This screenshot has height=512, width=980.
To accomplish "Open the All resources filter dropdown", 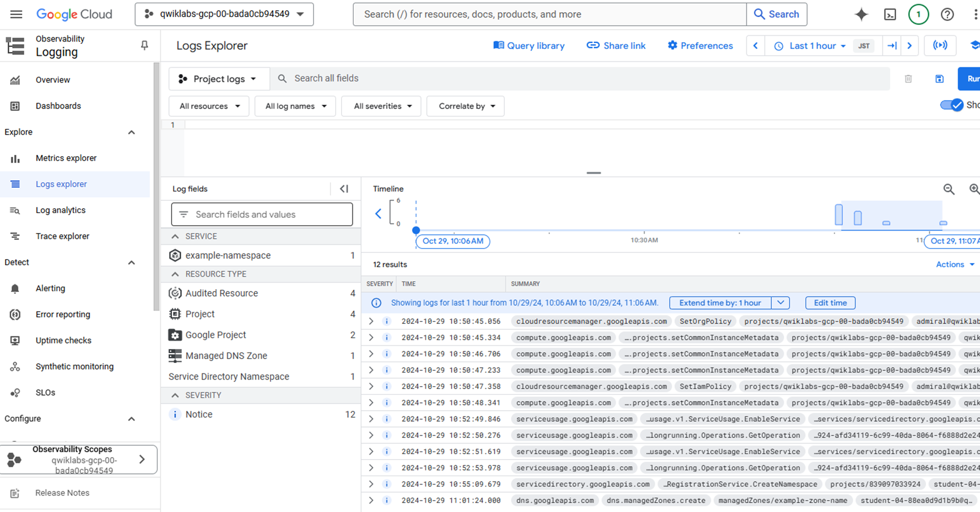I will pyautogui.click(x=209, y=106).
